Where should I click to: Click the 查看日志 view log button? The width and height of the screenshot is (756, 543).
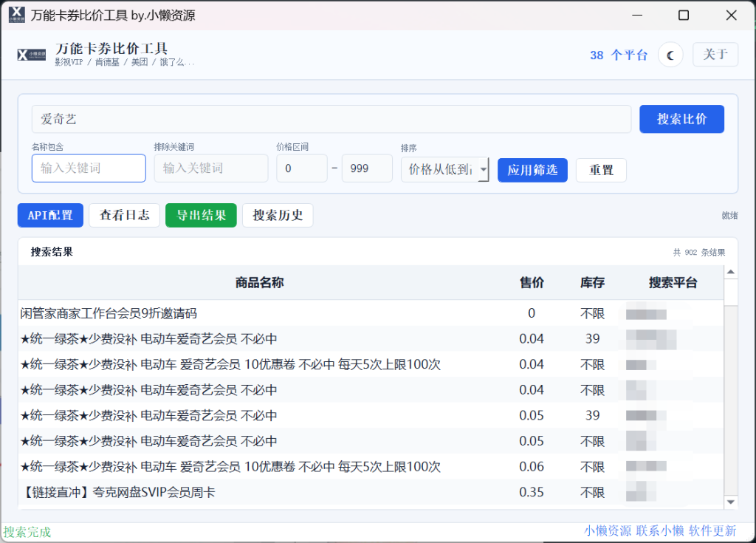pos(124,215)
